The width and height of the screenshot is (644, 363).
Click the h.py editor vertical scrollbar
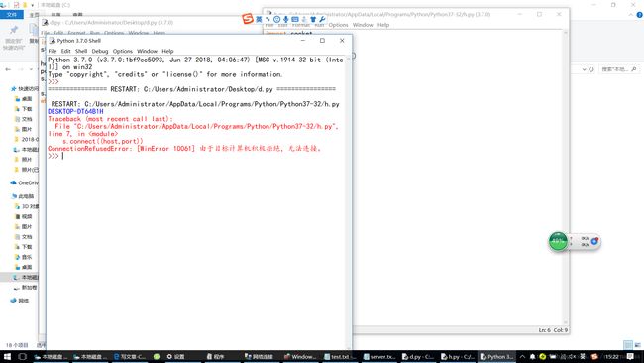pyautogui.click(x=566, y=178)
